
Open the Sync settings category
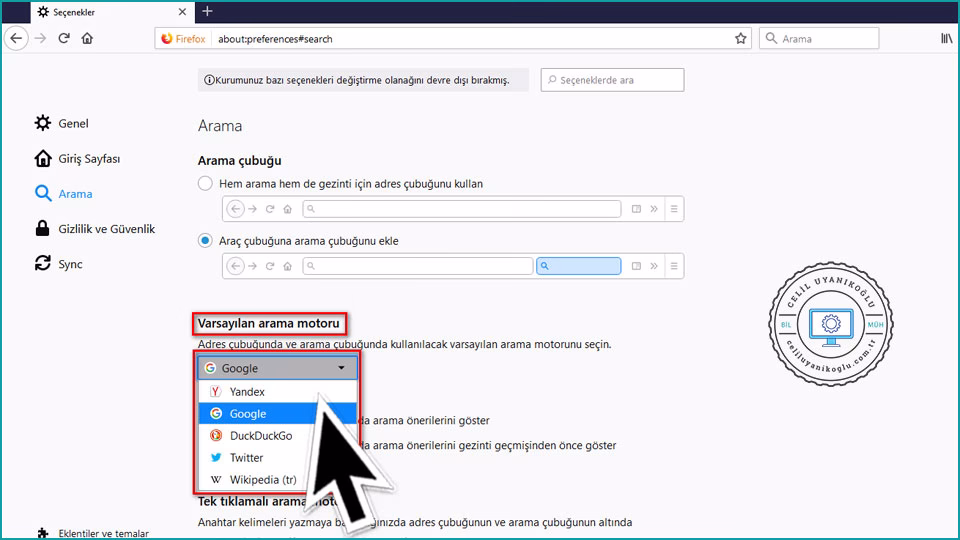coord(59,264)
